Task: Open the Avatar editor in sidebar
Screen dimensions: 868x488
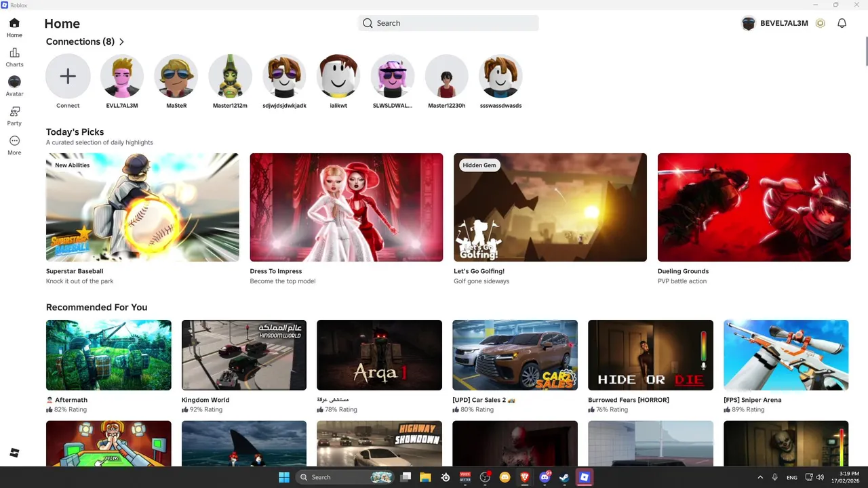Action: click(x=14, y=87)
